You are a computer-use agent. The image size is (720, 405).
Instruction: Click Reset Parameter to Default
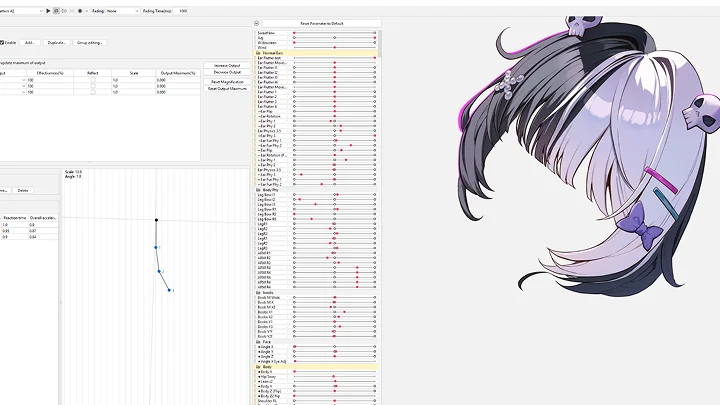tap(321, 23)
